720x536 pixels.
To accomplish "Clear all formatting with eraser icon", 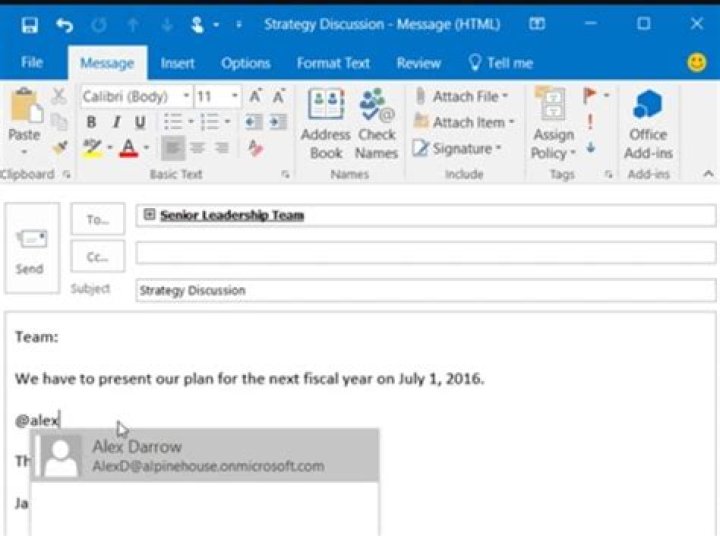I will tap(255, 148).
